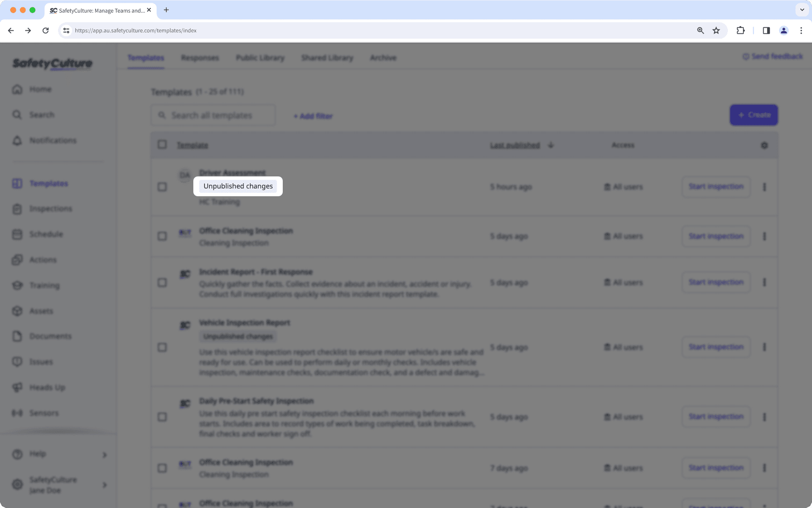The width and height of the screenshot is (812, 508).
Task: Click Start inspection for Incident Report - First Response
Action: click(716, 282)
